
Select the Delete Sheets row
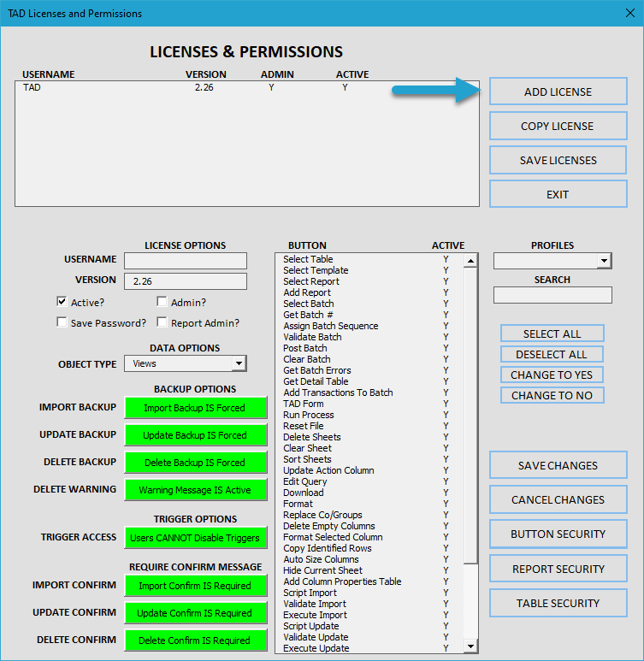369,437
